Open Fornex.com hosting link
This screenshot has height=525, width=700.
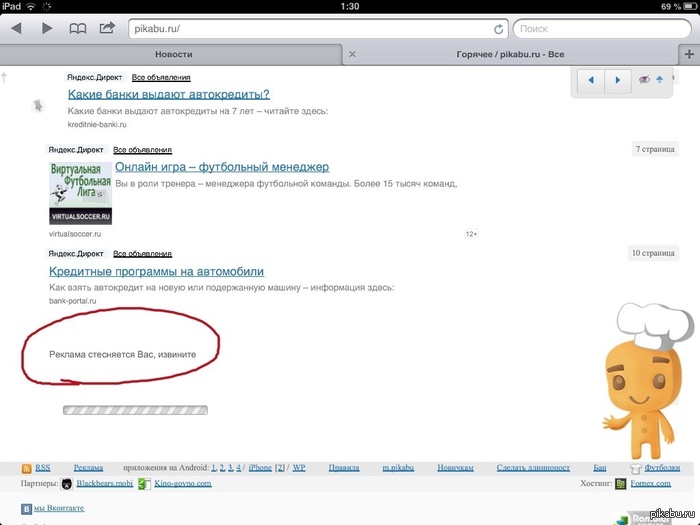tap(650, 483)
